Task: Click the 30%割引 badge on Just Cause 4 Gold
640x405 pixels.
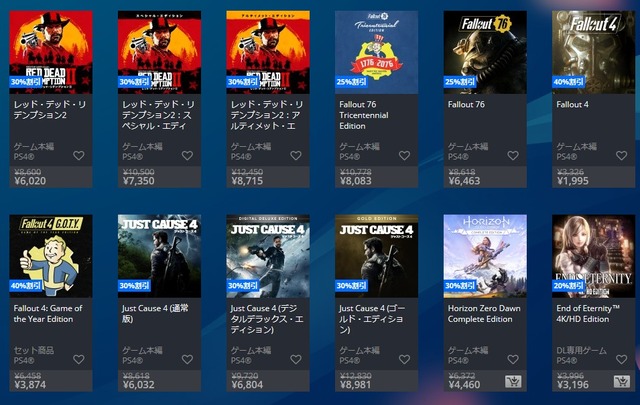Action: 351,286
